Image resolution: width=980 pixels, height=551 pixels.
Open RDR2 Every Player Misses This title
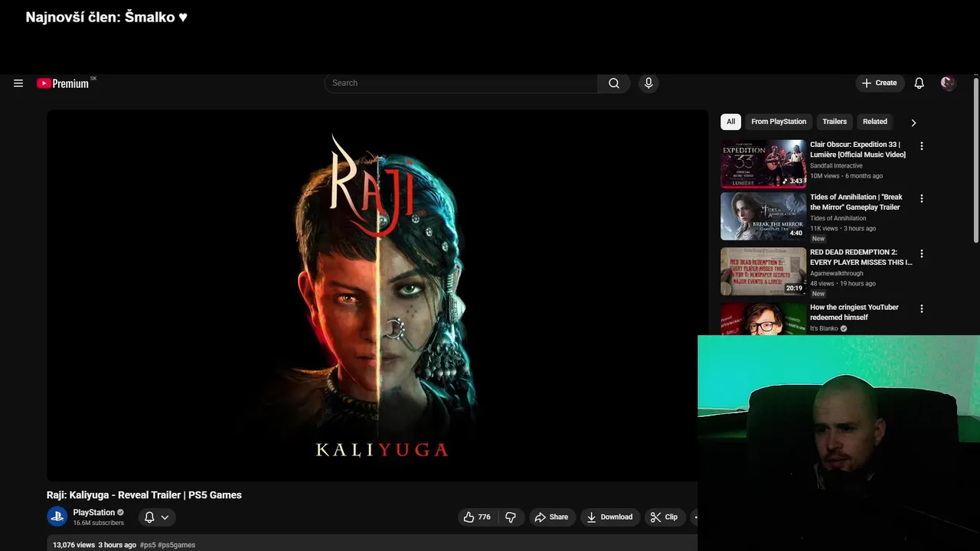[861, 257]
